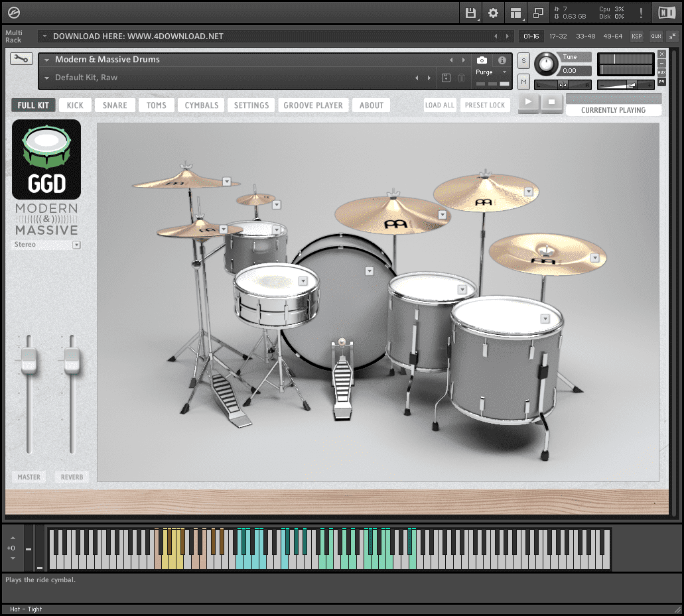The height and width of the screenshot is (616, 684).
Task: Open the Stereo output mode dropdown
Action: [x=77, y=245]
